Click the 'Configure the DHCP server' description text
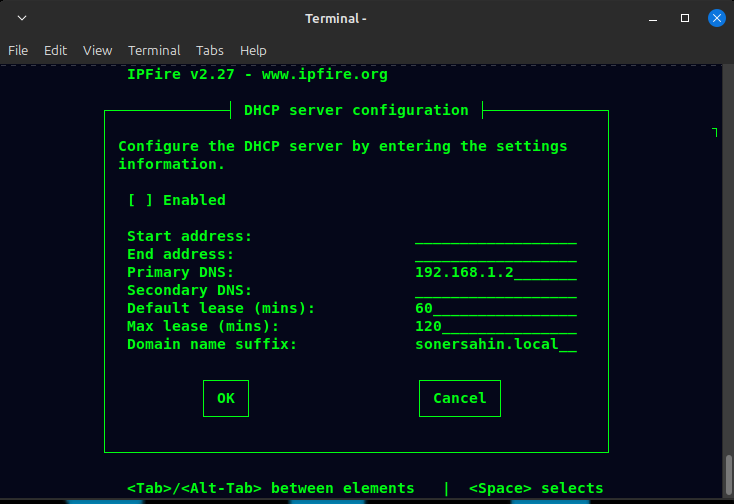Viewport: 734px width, 504px height. click(343, 155)
